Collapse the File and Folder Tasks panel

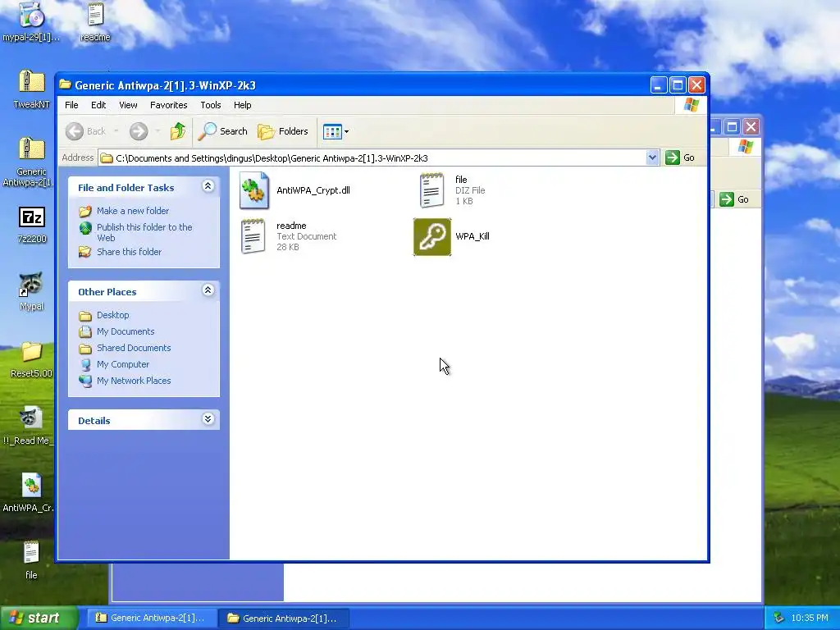(x=208, y=186)
